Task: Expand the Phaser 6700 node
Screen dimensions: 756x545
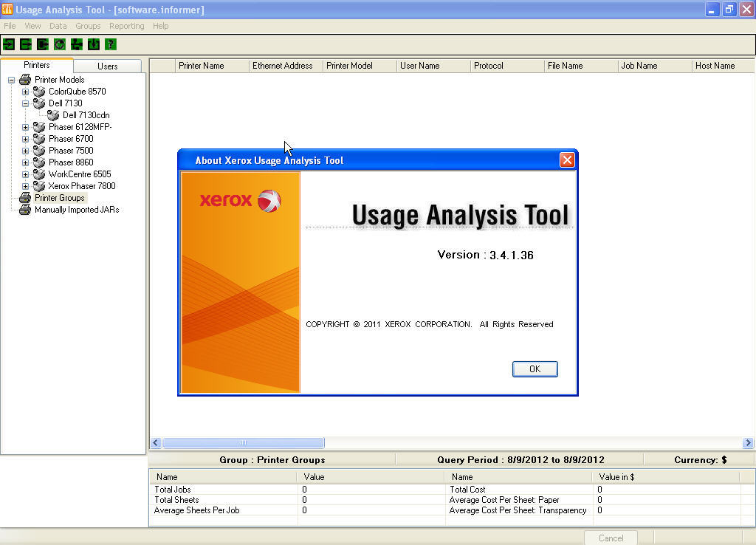Action: click(26, 139)
